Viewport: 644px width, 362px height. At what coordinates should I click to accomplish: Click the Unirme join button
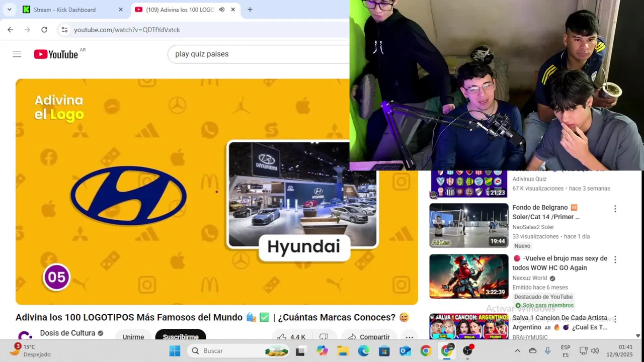[133, 336]
